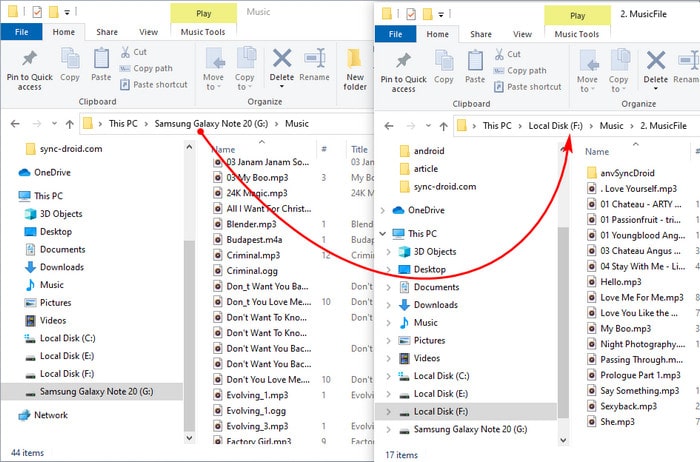The height and width of the screenshot is (462, 700).
Task: Click Paste shortcut in left window ribbon
Action: pos(154,84)
